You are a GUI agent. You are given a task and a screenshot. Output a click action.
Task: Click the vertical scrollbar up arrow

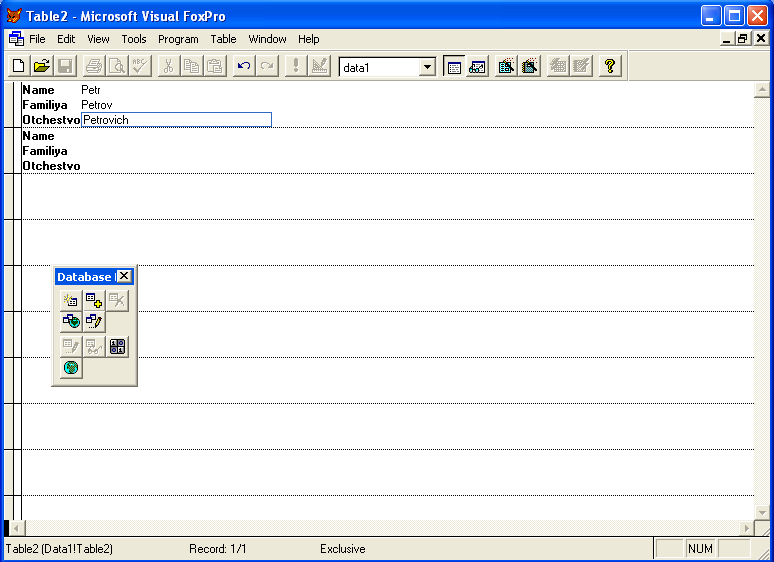(762, 90)
